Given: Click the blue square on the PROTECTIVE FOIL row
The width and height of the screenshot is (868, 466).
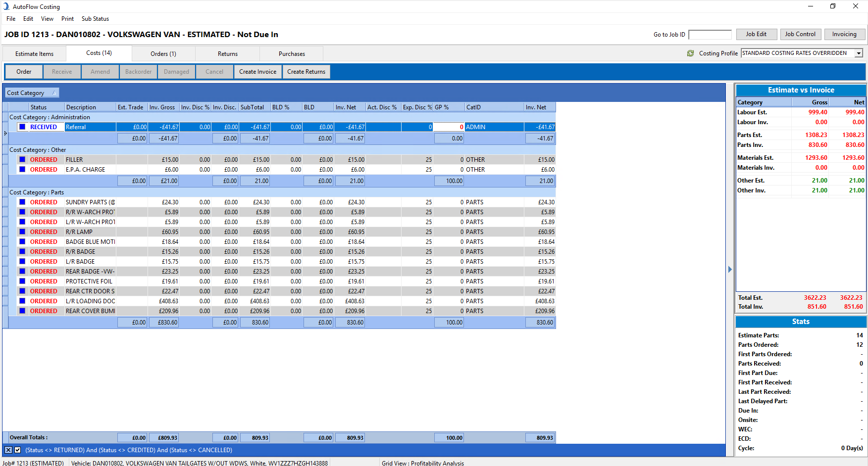Looking at the screenshot, I should [22, 281].
